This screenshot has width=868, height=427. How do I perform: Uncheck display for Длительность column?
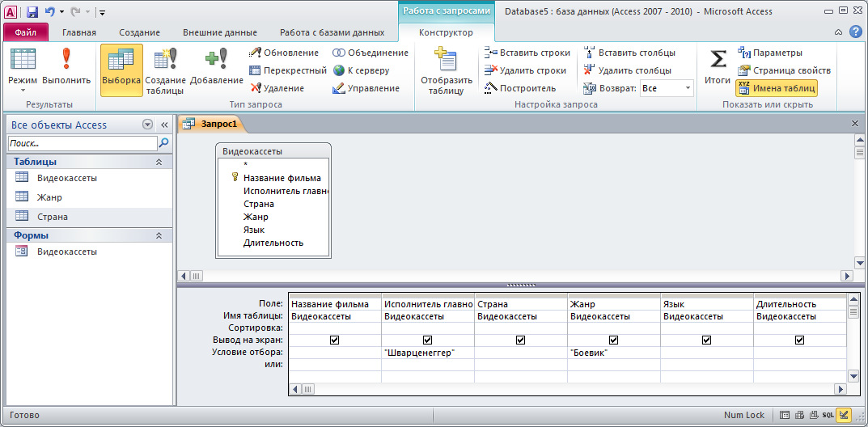pyautogui.click(x=799, y=340)
